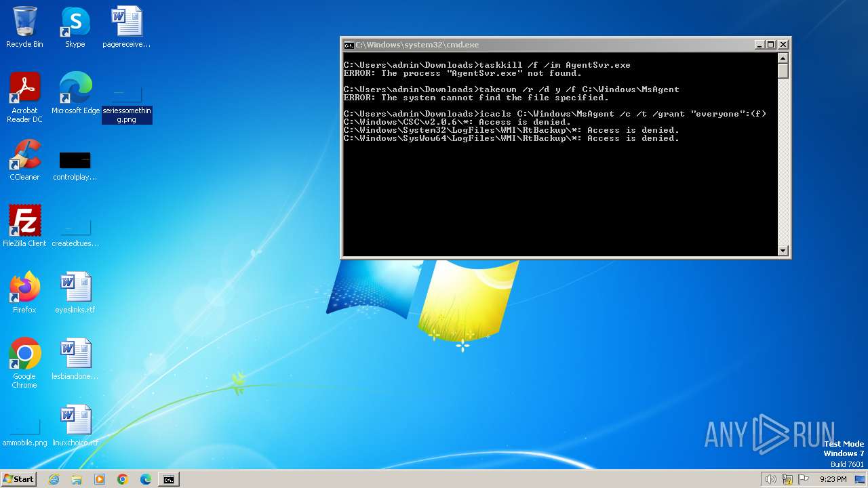Select seriessomething.png file on desktop
The width and height of the screenshot is (868, 488).
[127, 104]
